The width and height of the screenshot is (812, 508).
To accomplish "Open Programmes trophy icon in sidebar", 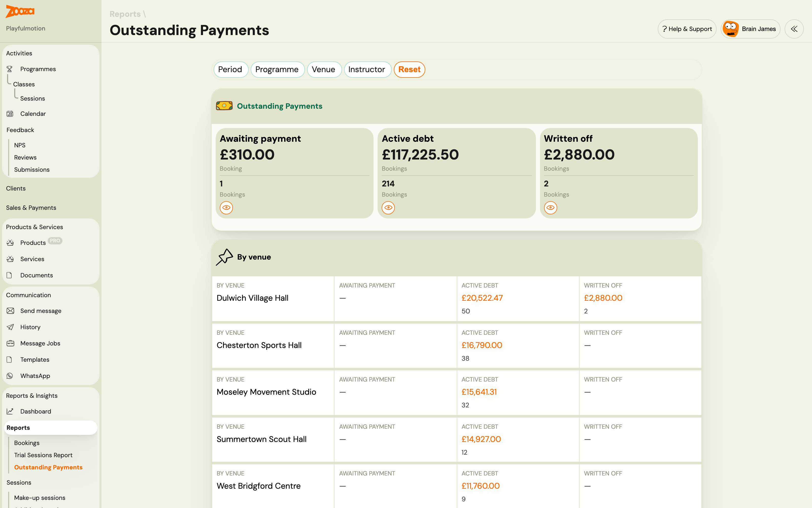I will [10, 69].
